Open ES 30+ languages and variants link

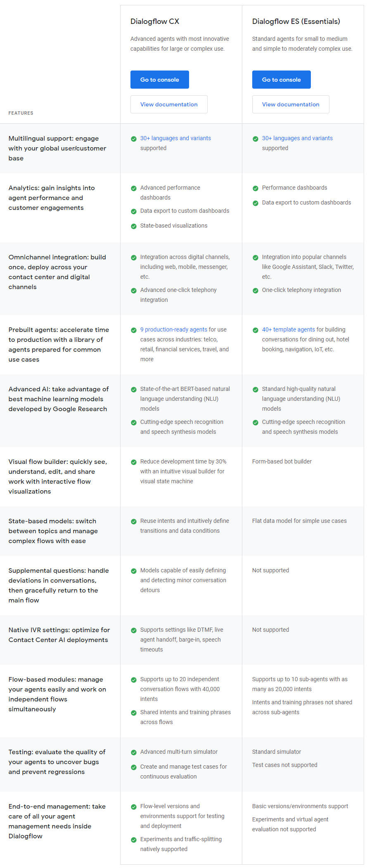click(x=297, y=138)
